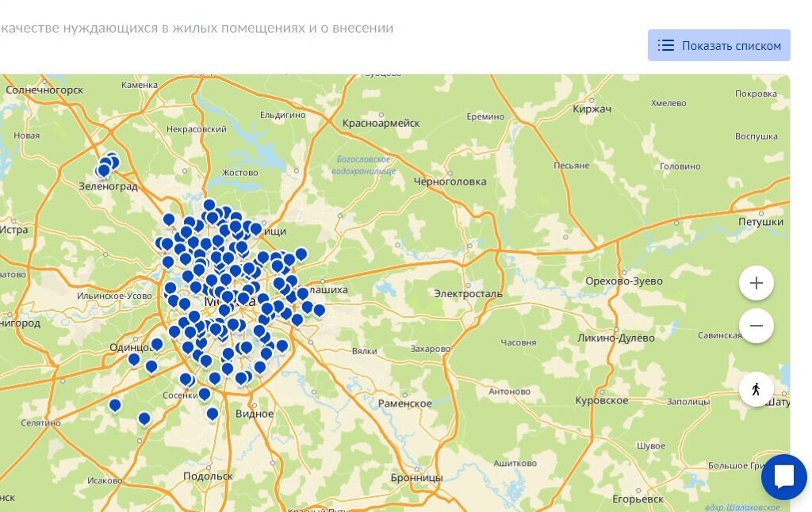
Task: Click the Селятино label
Action: [40, 423]
